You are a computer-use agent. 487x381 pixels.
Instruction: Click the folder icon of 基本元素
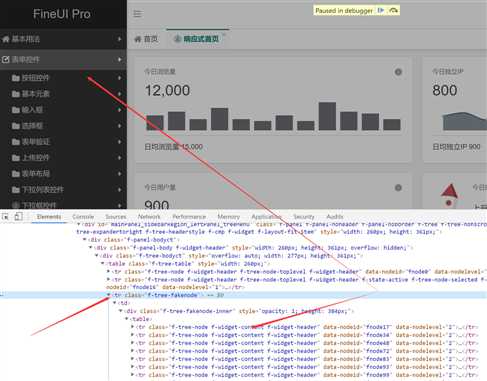pos(16,94)
